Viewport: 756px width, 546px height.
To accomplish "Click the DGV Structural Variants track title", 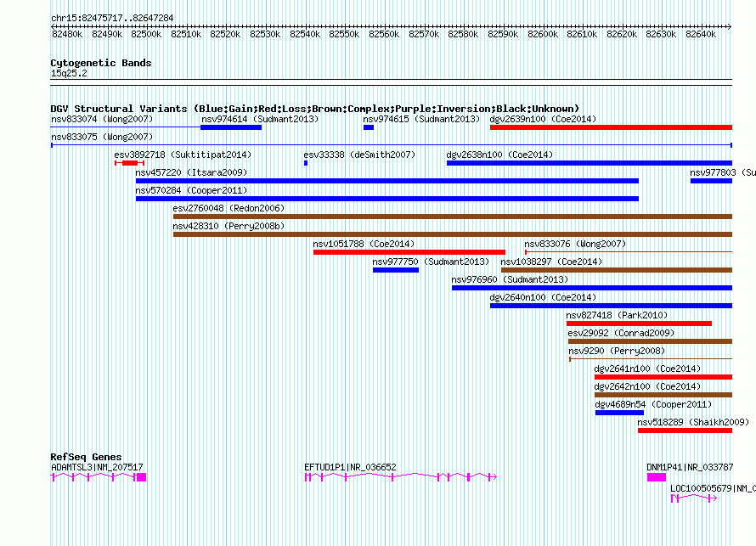I will [x=315, y=109].
